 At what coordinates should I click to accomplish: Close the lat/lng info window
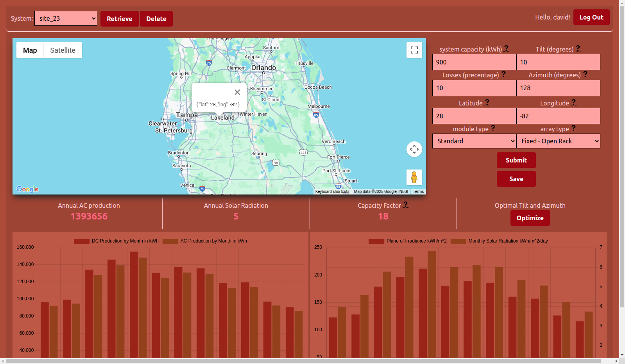pos(237,92)
